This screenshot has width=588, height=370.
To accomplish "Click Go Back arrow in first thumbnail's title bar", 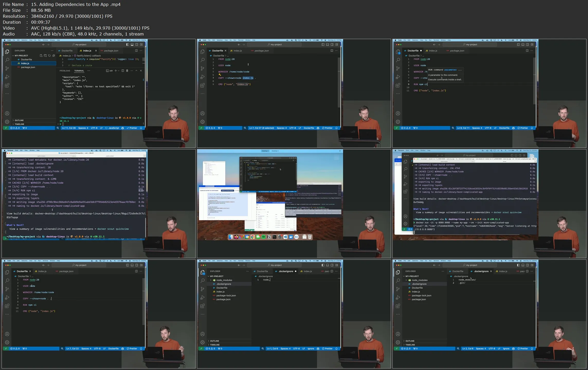I will [43, 44].
